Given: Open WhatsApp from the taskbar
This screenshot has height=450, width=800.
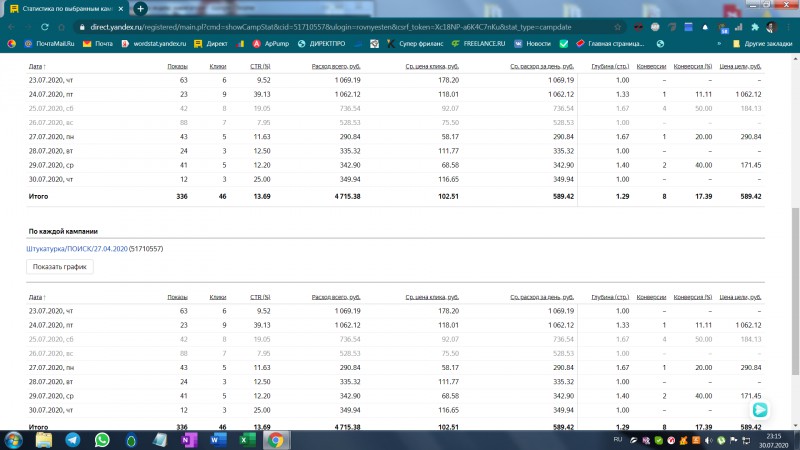Looking at the screenshot, I should (x=102, y=440).
